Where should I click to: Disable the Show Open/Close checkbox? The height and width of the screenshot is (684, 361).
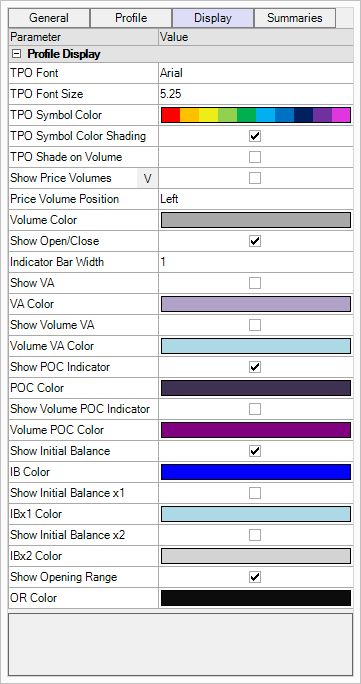click(x=255, y=241)
